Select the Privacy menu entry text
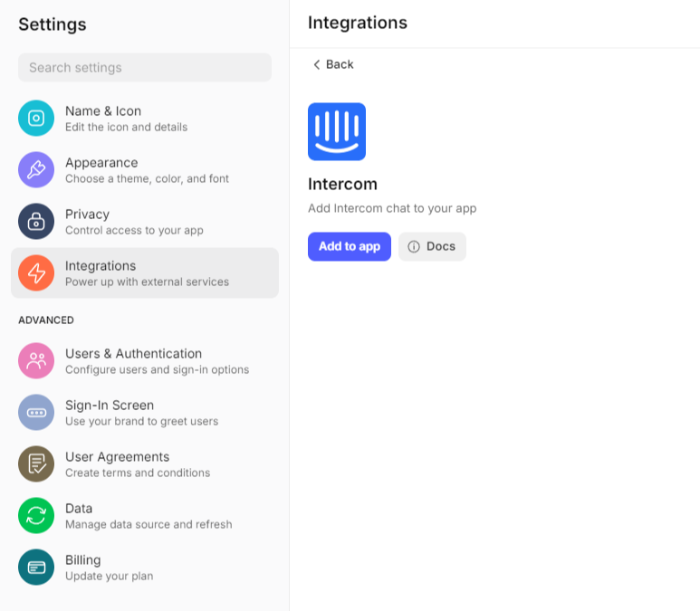The image size is (700, 611). [88, 215]
